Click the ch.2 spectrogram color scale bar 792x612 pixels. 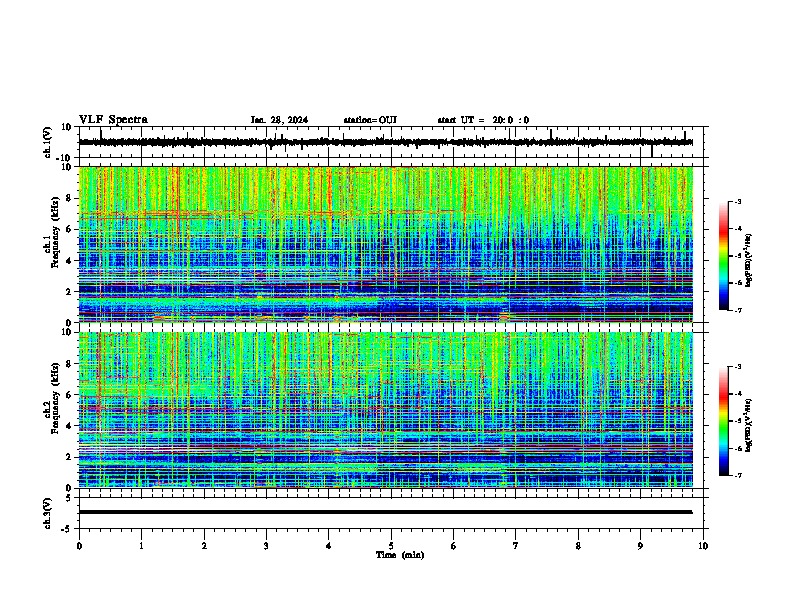coord(723,421)
